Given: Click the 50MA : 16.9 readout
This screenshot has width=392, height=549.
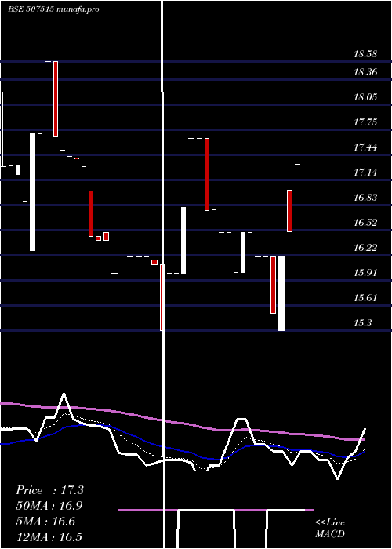Looking at the screenshot, I should (x=49, y=506).
